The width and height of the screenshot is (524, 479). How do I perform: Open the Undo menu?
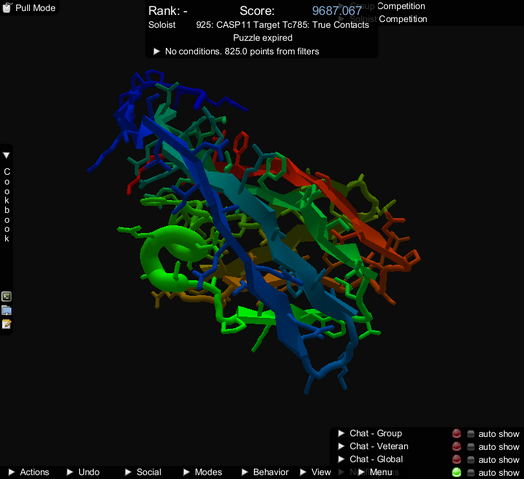coord(83,472)
